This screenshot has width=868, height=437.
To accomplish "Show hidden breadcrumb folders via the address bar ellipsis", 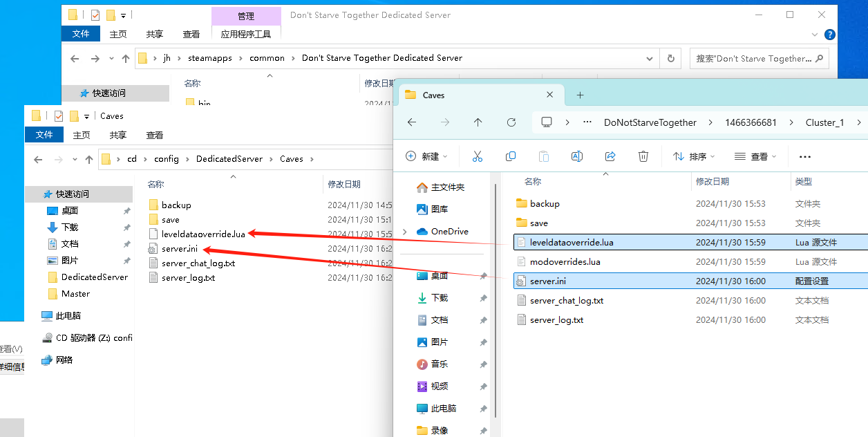I will coord(587,122).
